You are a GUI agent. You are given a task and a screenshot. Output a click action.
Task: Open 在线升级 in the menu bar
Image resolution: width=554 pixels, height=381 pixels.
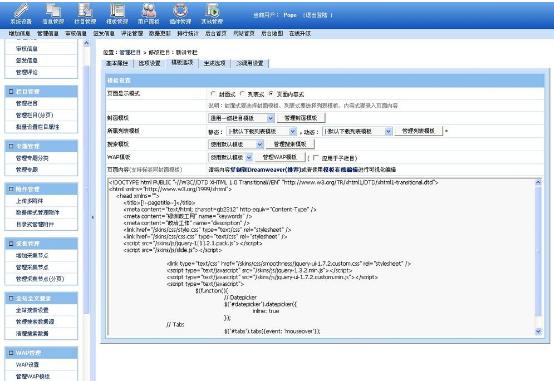point(300,34)
